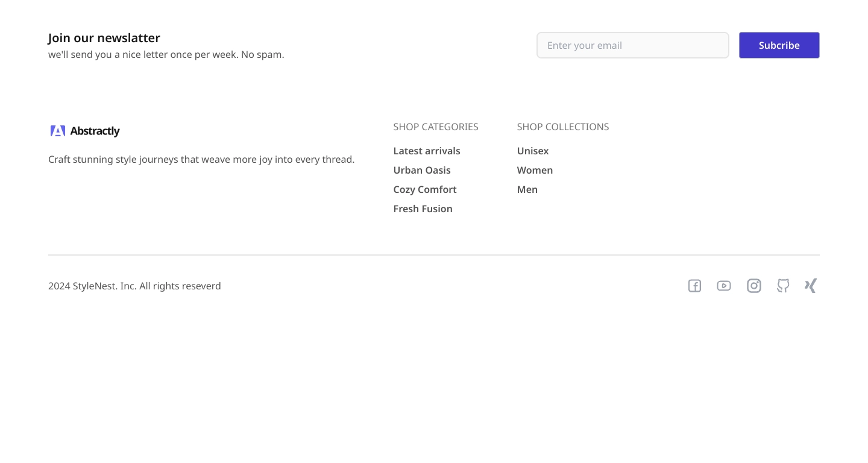Open the Facebook social icon

[694, 286]
